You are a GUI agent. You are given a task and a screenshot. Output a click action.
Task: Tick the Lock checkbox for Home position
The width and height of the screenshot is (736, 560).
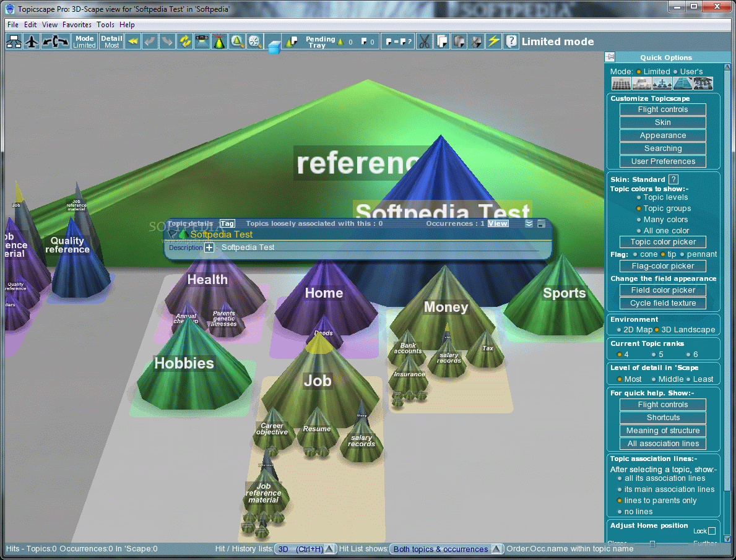pyautogui.click(x=712, y=531)
